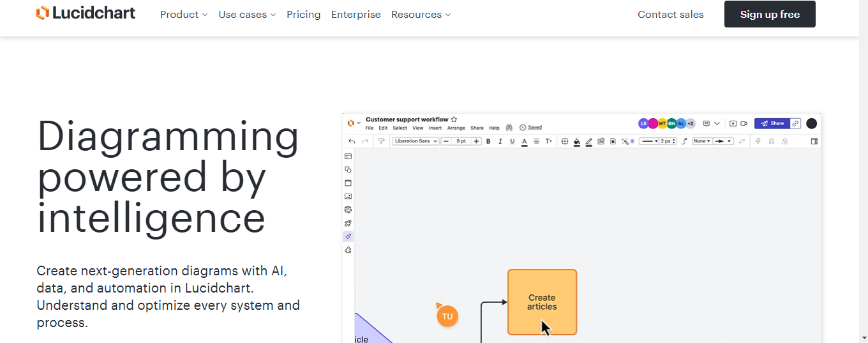This screenshot has width=868, height=343.
Task: Open the Insert menu in the diagram editor
Action: [x=435, y=128]
